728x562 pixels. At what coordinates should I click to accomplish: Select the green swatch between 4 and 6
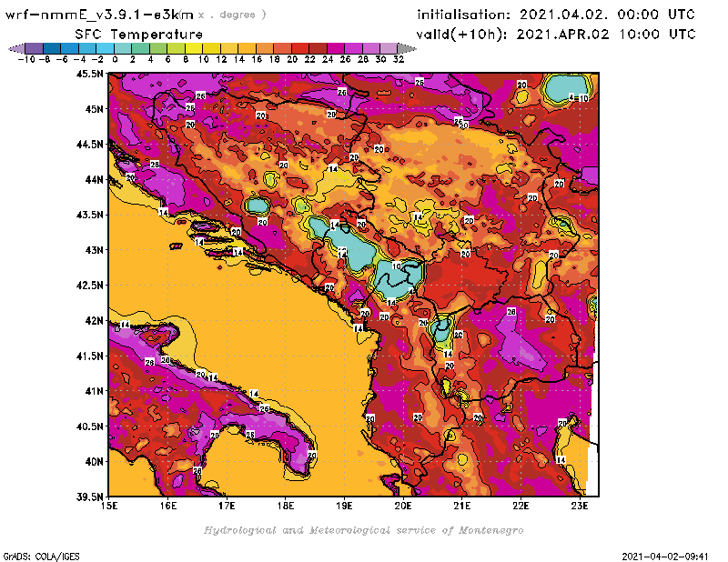[x=158, y=48]
